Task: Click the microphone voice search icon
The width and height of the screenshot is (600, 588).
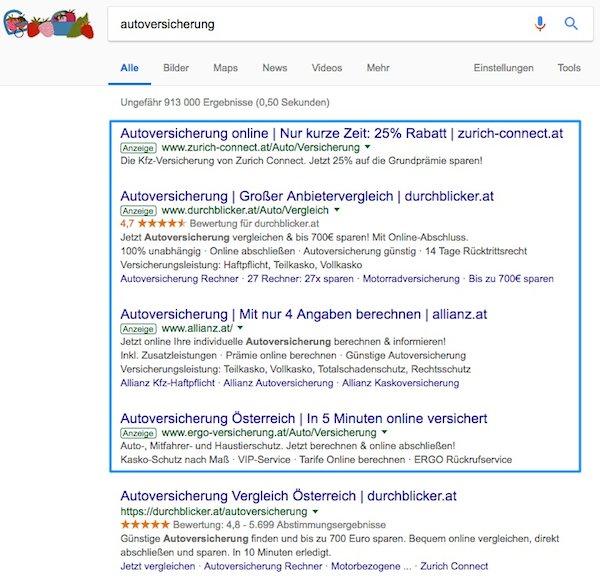Action: tap(541, 24)
